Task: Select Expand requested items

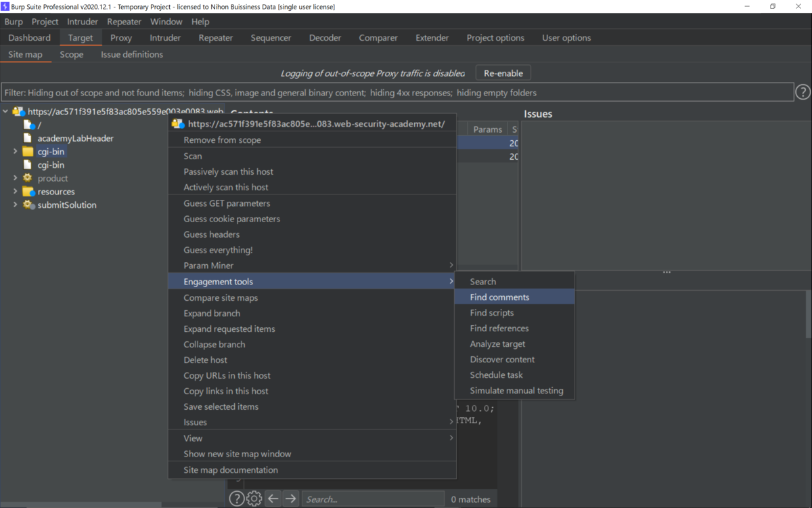Action: pos(312,329)
